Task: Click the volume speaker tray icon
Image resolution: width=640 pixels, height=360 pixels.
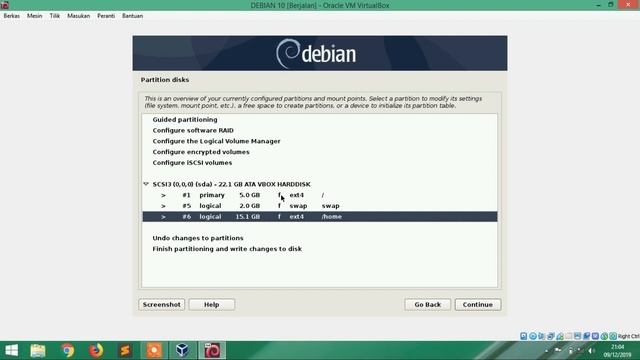Action: coord(591,350)
